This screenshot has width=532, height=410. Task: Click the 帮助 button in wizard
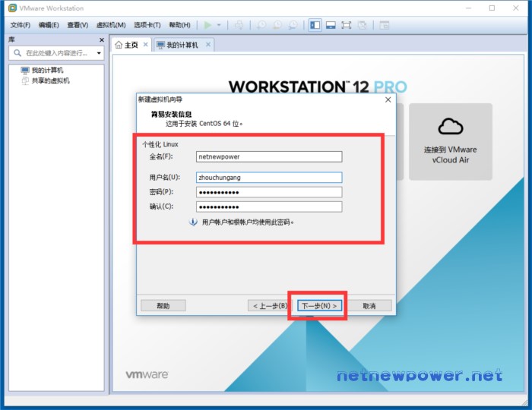163,306
